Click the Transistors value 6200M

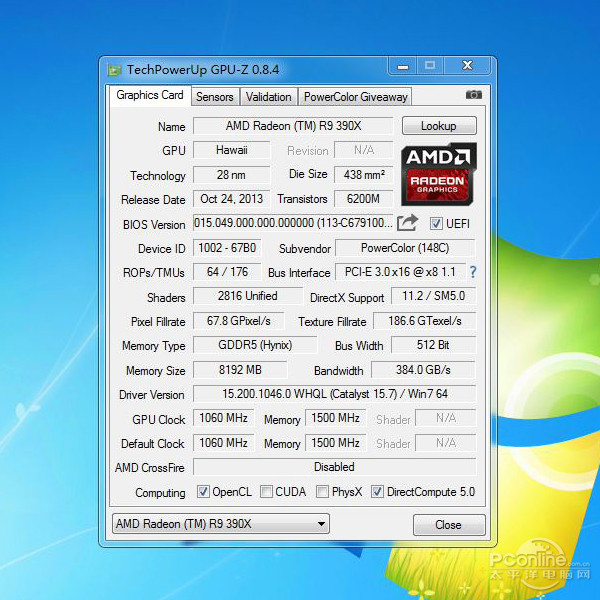364,199
